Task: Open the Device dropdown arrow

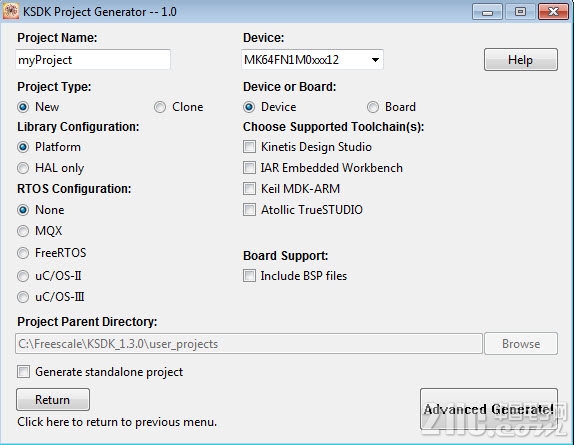Action: (375, 59)
